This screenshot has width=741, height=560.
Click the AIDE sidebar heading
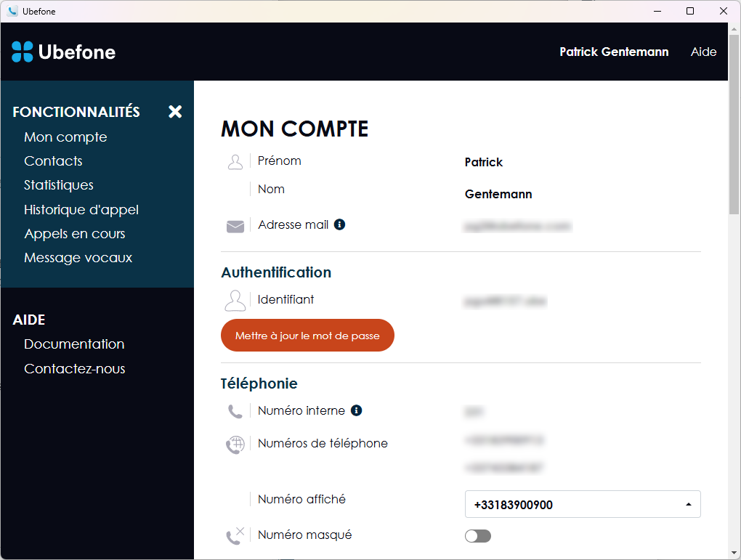[29, 320]
